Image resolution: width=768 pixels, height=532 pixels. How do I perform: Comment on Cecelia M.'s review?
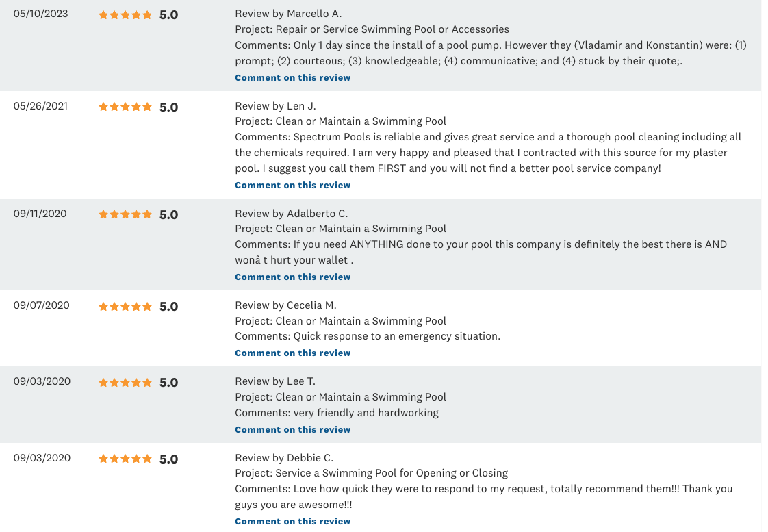point(292,353)
